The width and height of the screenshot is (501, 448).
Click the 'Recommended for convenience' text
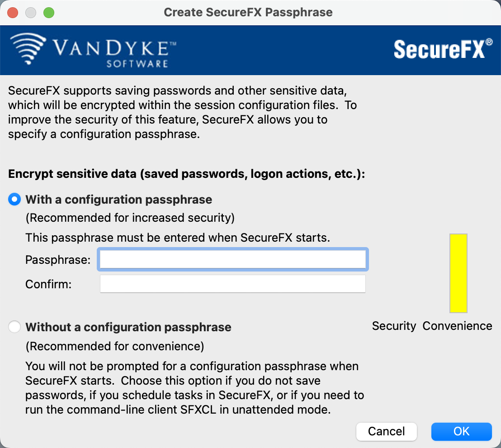coord(115,346)
